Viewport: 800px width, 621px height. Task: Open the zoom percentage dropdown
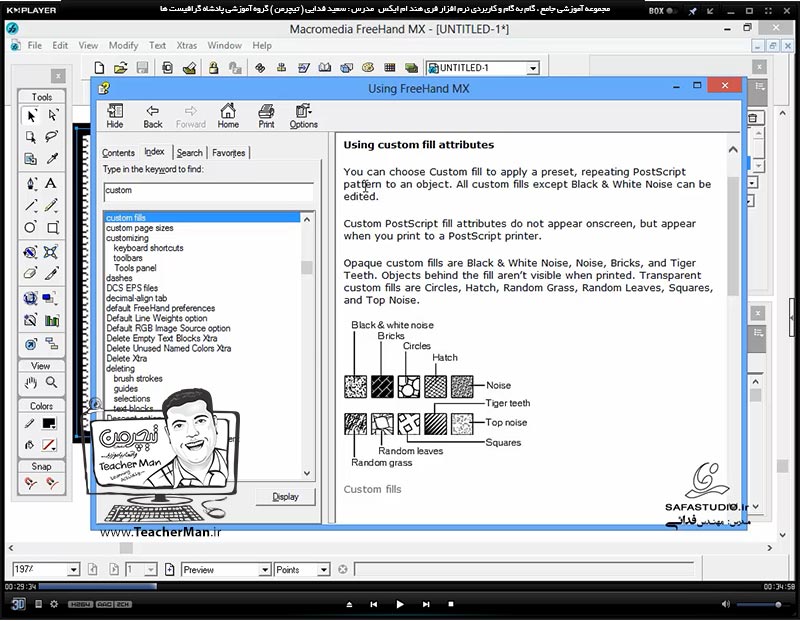73,569
